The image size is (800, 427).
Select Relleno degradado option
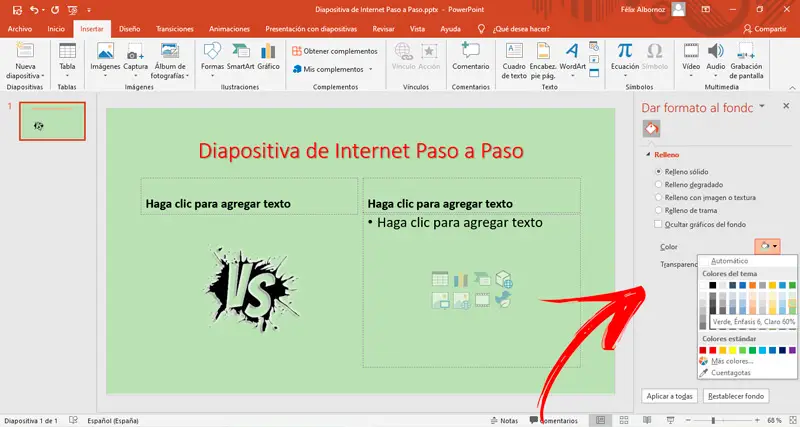coord(689,185)
